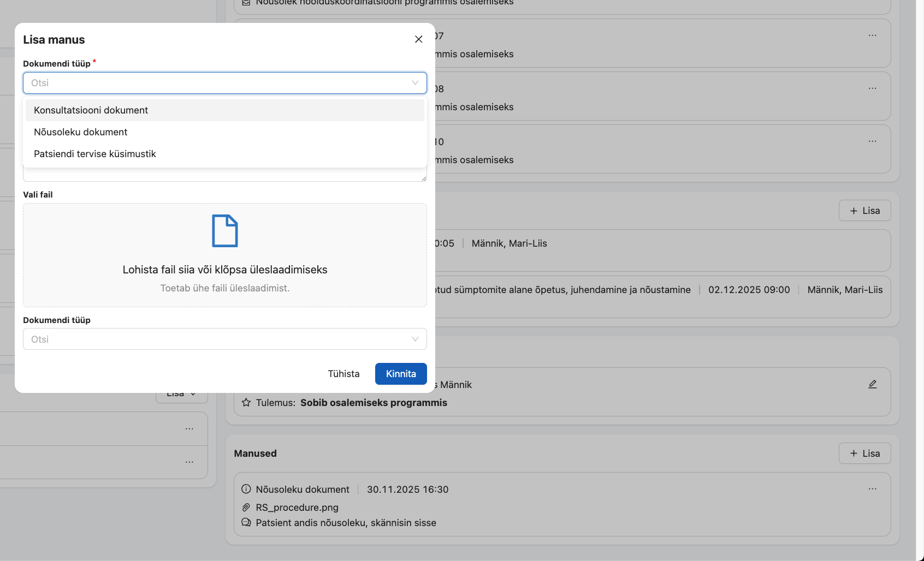The image size is (924, 561).
Task: Open the three-dot menu on the 02.12.2025 entry row
Action: (872, 290)
